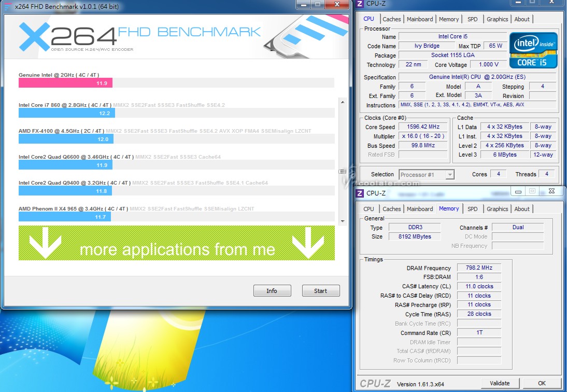
Task: Click the Intel Core i5 logo badge
Action: point(533,51)
